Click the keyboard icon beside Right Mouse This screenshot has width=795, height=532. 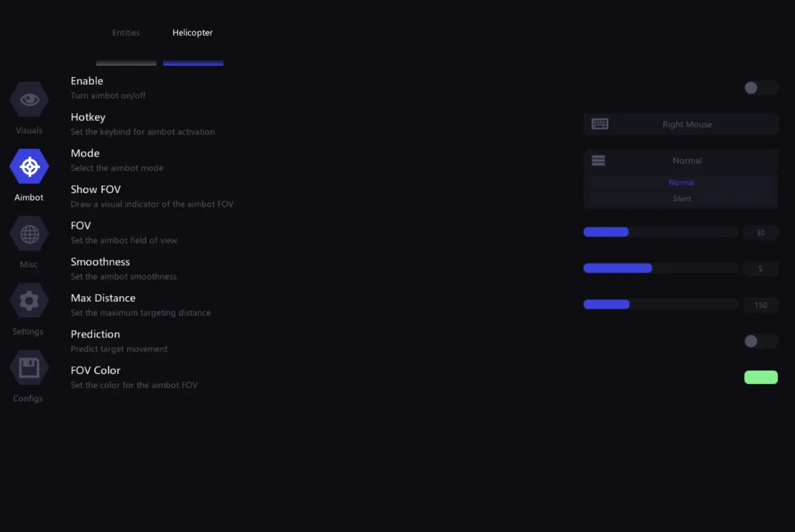coord(599,124)
